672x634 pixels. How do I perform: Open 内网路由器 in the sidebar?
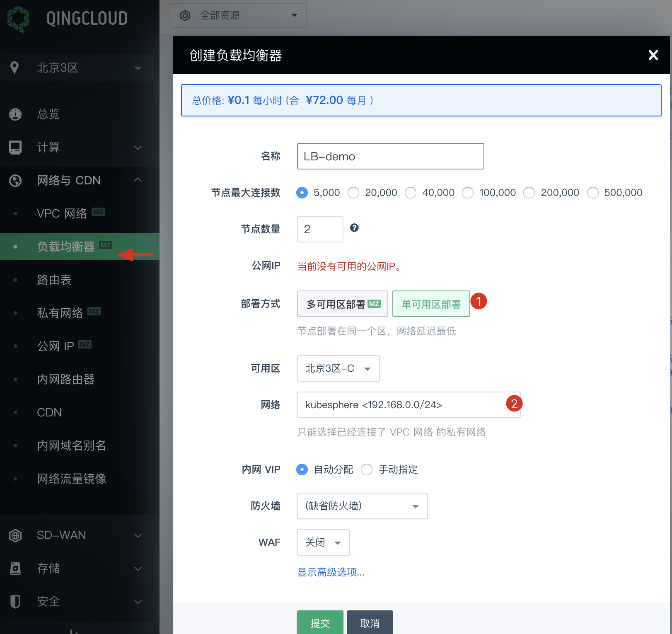(x=66, y=379)
